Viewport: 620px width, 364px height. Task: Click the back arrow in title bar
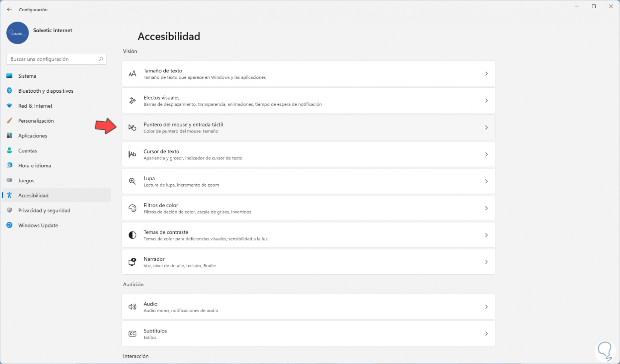tap(9, 9)
